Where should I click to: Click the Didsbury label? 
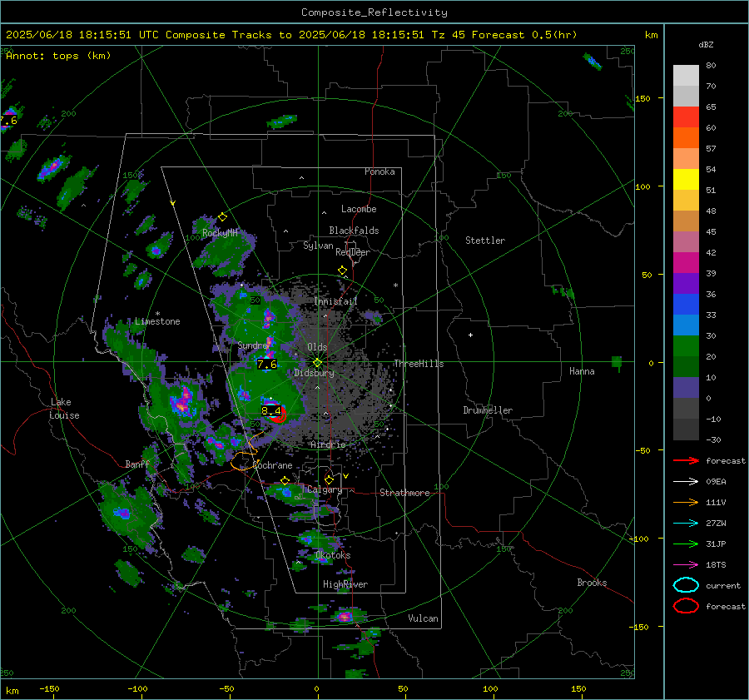[x=314, y=373]
